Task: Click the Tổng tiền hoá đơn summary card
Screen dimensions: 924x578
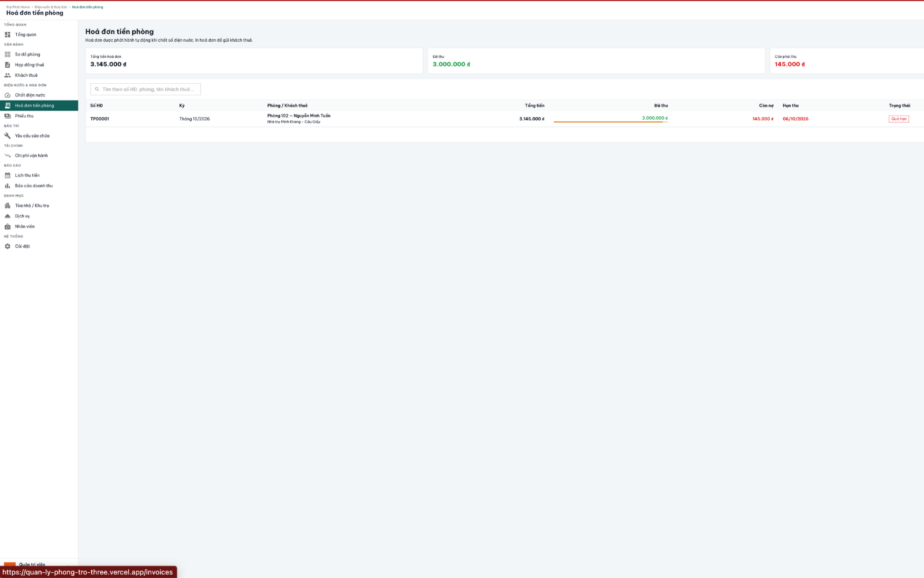Action: (x=254, y=61)
